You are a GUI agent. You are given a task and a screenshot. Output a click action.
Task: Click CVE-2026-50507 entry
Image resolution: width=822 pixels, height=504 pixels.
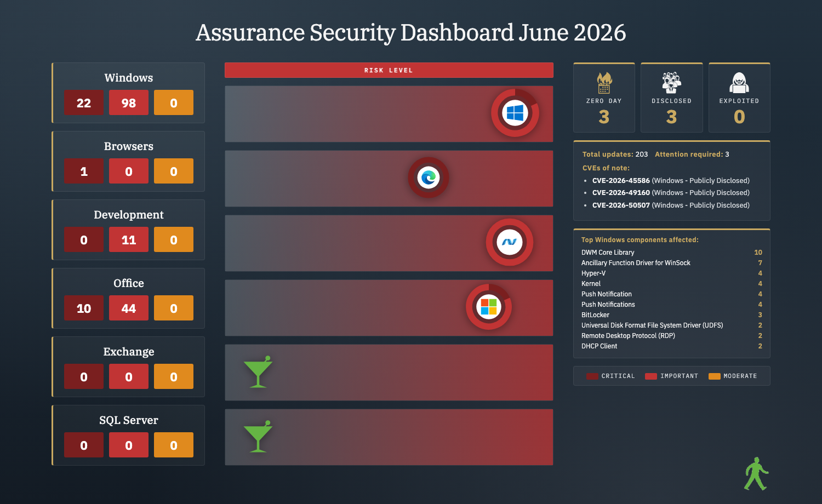671,205
